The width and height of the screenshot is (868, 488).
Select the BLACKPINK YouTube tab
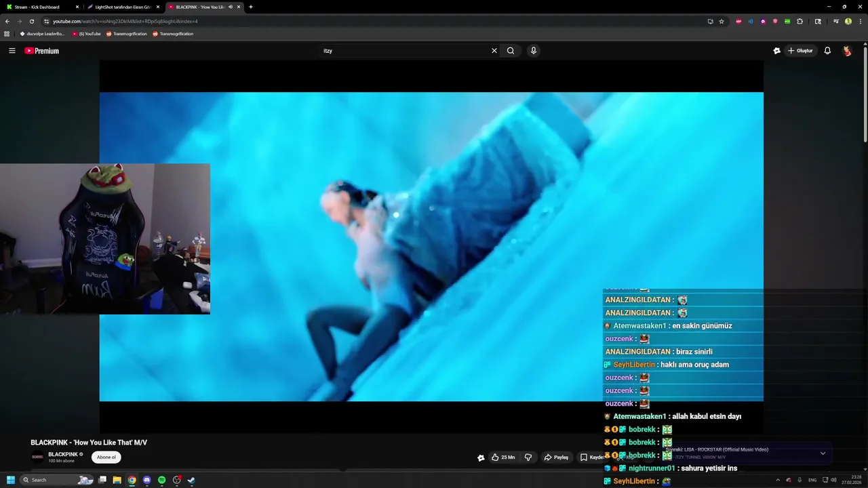[205, 7]
